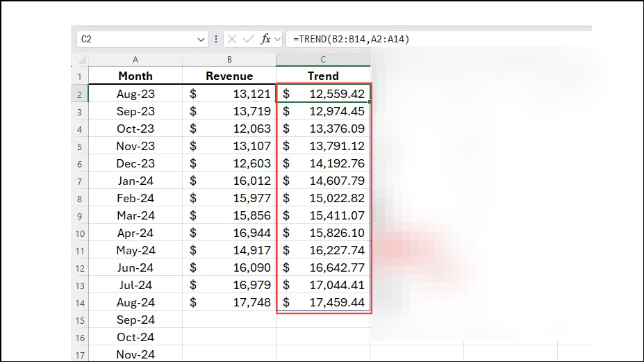This screenshot has width=644, height=362.
Task: Click trend cell showing 14,192.76
Action: [x=323, y=163]
